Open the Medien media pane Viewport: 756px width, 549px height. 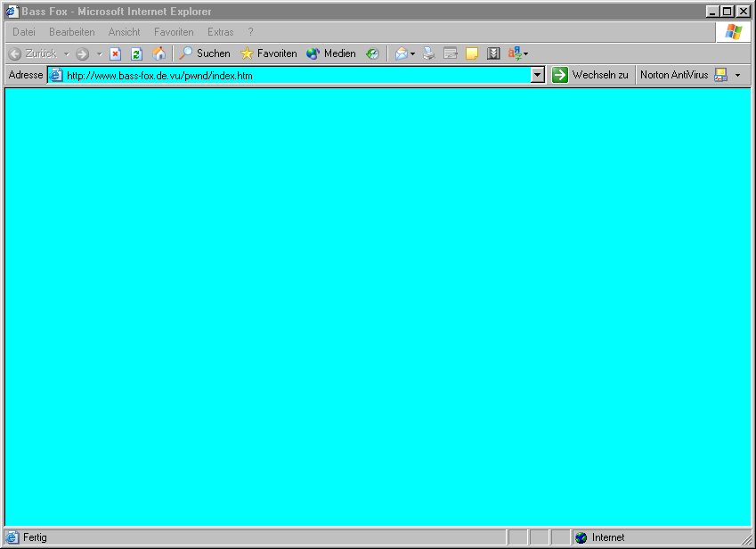(331, 53)
